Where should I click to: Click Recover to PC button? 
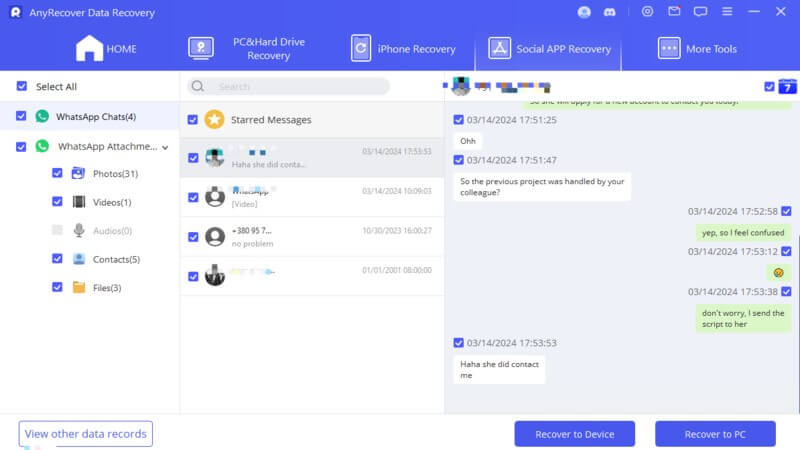pyautogui.click(x=715, y=434)
